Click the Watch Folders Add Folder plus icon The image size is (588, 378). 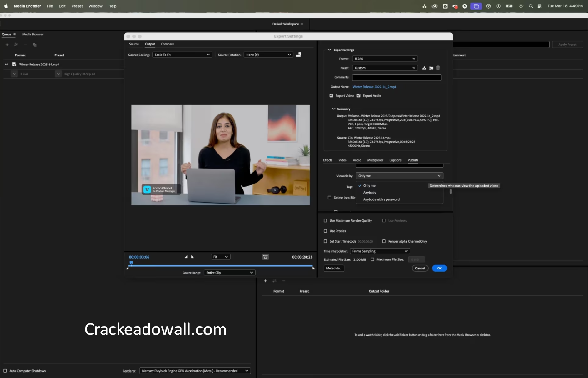[x=266, y=281]
